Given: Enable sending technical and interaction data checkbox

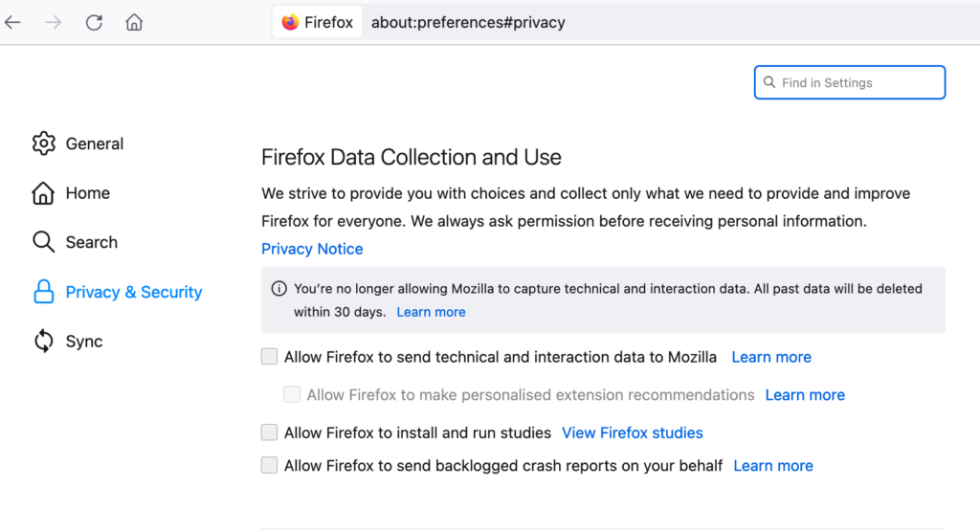Looking at the screenshot, I should coord(269,357).
